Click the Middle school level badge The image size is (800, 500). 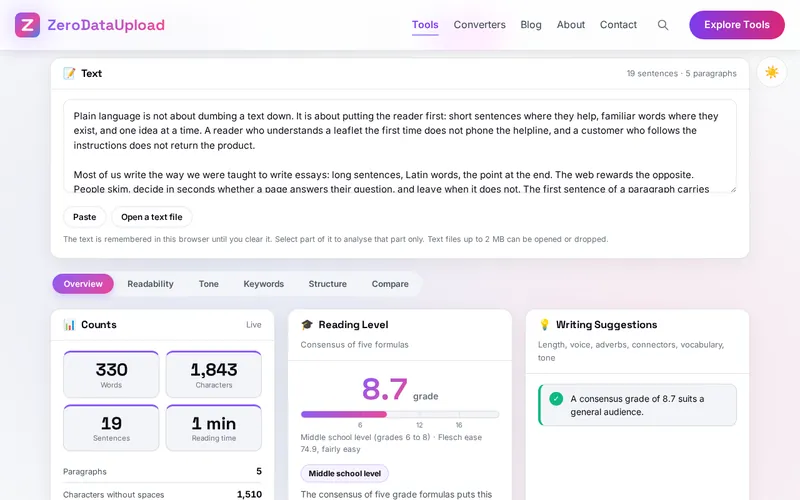[x=345, y=473]
